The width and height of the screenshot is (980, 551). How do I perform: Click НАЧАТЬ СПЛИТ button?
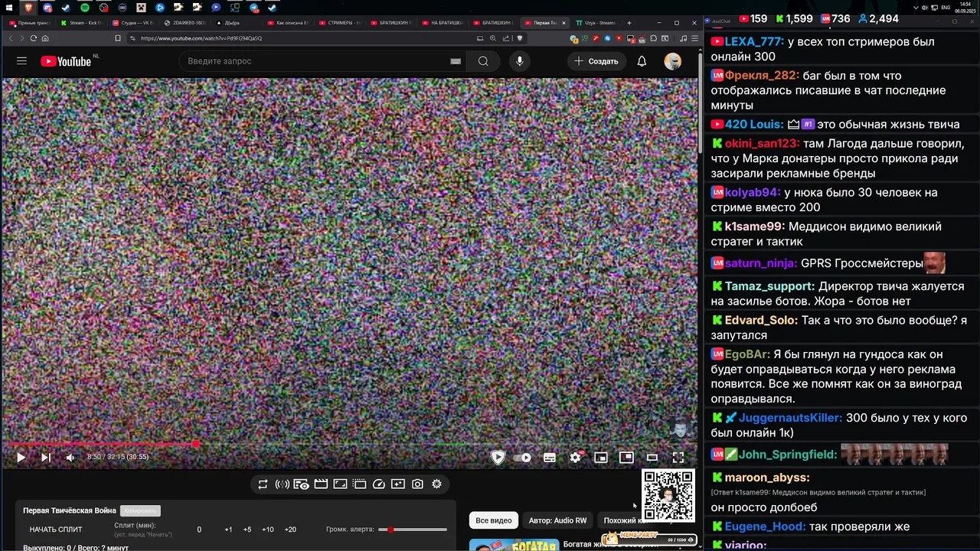click(x=56, y=530)
